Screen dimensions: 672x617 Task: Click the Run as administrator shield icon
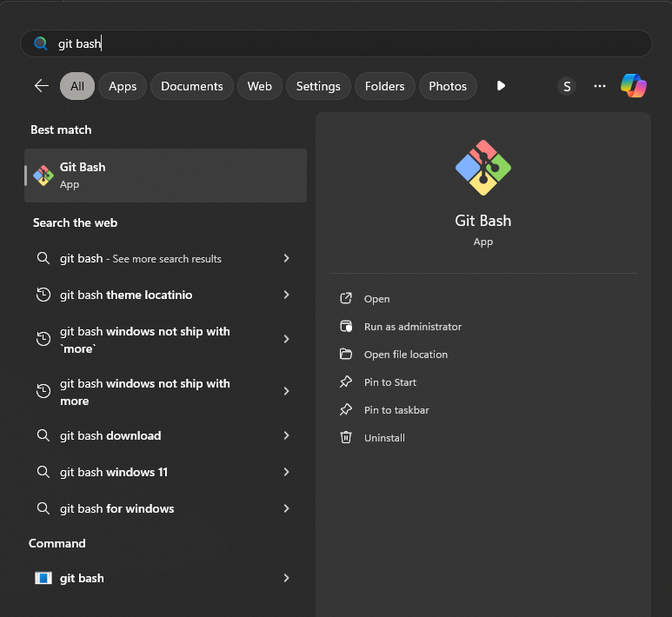(x=346, y=327)
